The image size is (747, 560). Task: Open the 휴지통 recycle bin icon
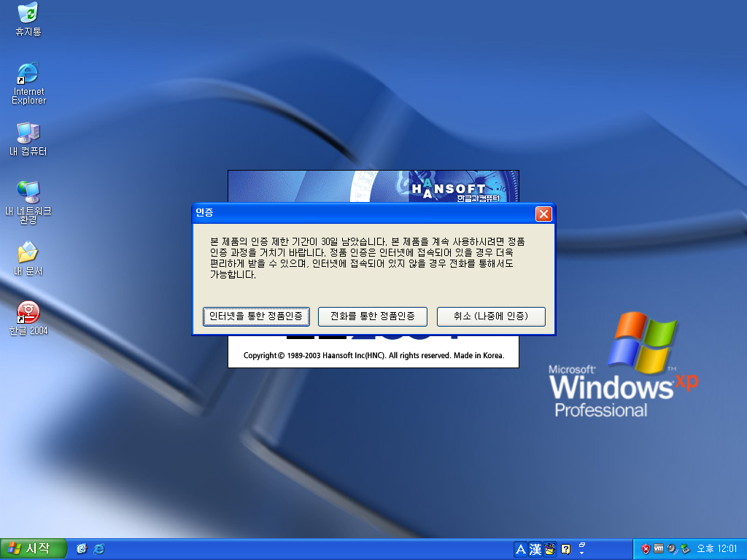[x=28, y=19]
